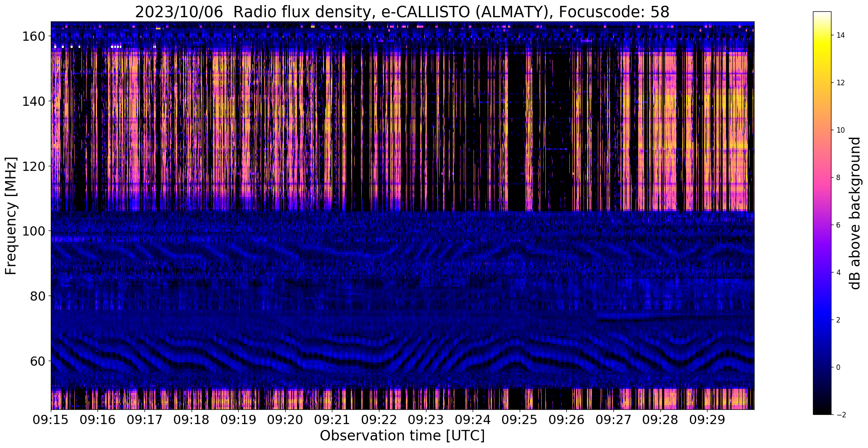This screenshot has width=868, height=448.
Task: Click the 60 frequency tick label
Action: (x=37, y=361)
